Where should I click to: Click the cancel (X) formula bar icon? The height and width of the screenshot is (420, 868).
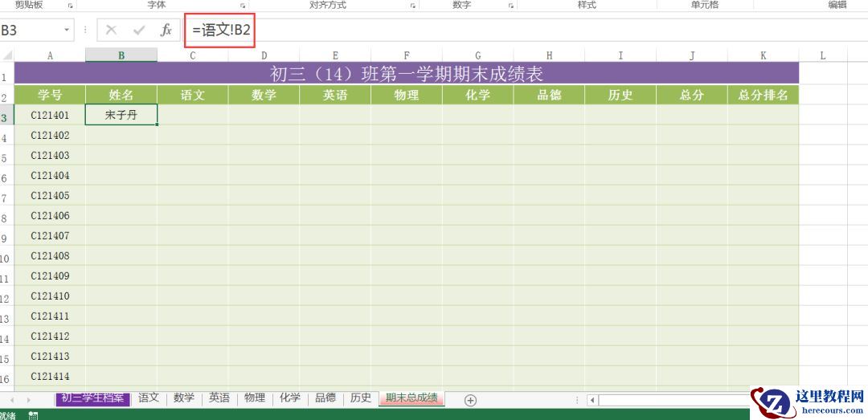111,30
